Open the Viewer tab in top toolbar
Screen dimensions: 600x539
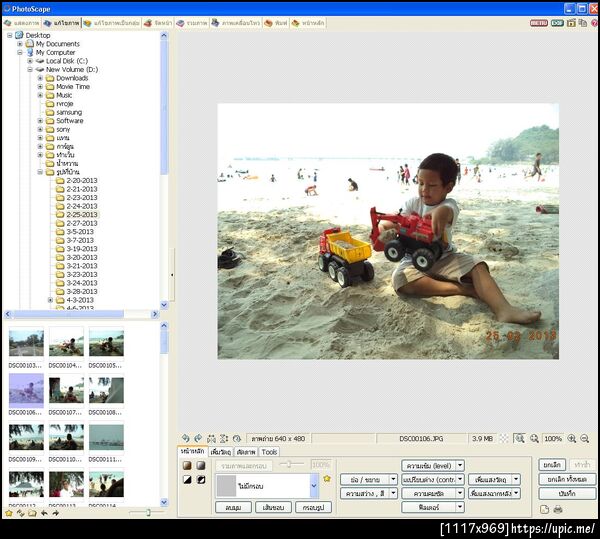point(22,23)
